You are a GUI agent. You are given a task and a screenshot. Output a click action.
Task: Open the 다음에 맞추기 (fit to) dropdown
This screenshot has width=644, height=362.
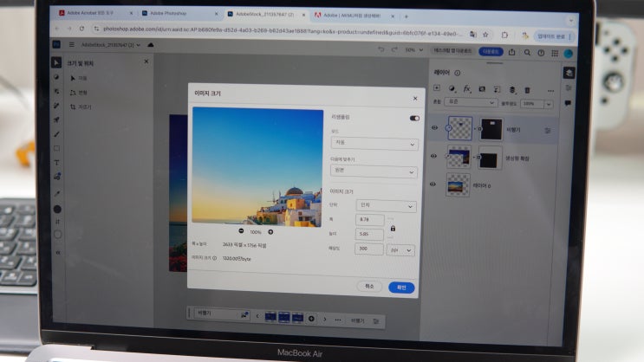pos(374,171)
